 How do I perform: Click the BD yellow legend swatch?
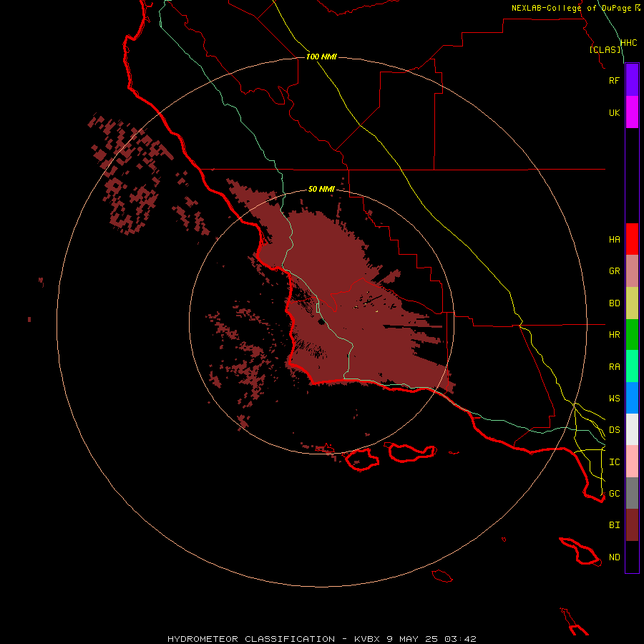point(632,303)
